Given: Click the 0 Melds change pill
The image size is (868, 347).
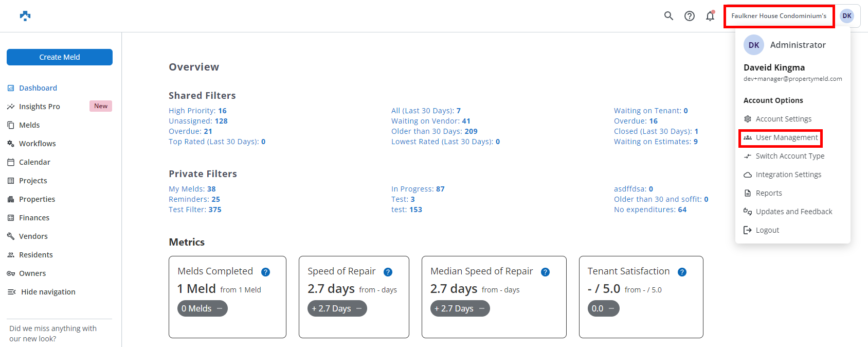Looking at the screenshot, I should tap(202, 308).
